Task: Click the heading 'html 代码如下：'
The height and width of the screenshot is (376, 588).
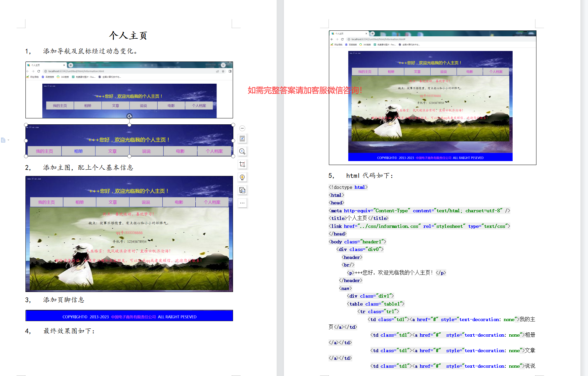Action: pos(370,176)
